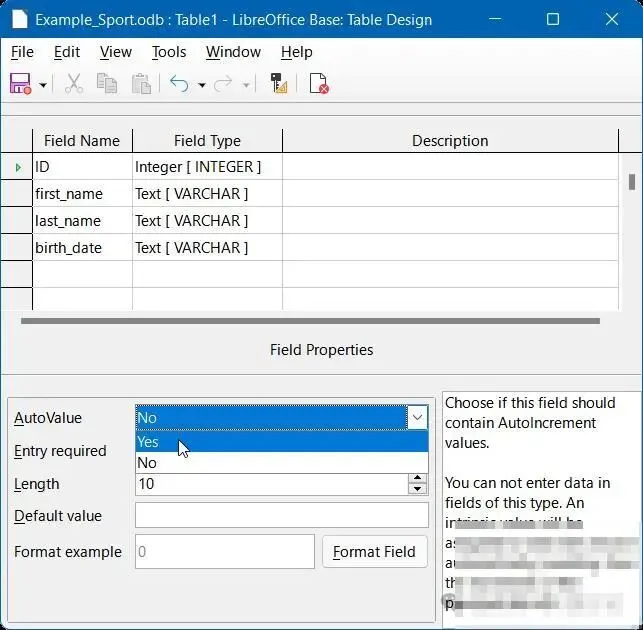The height and width of the screenshot is (630, 643).
Task: Open the Help menu
Action: pyautogui.click(x=296, y=52)
